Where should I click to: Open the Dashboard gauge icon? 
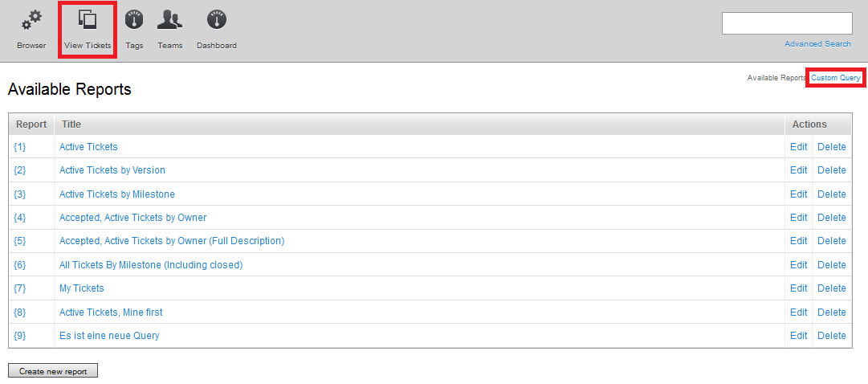pyautogui.click(x=216, y=19)
